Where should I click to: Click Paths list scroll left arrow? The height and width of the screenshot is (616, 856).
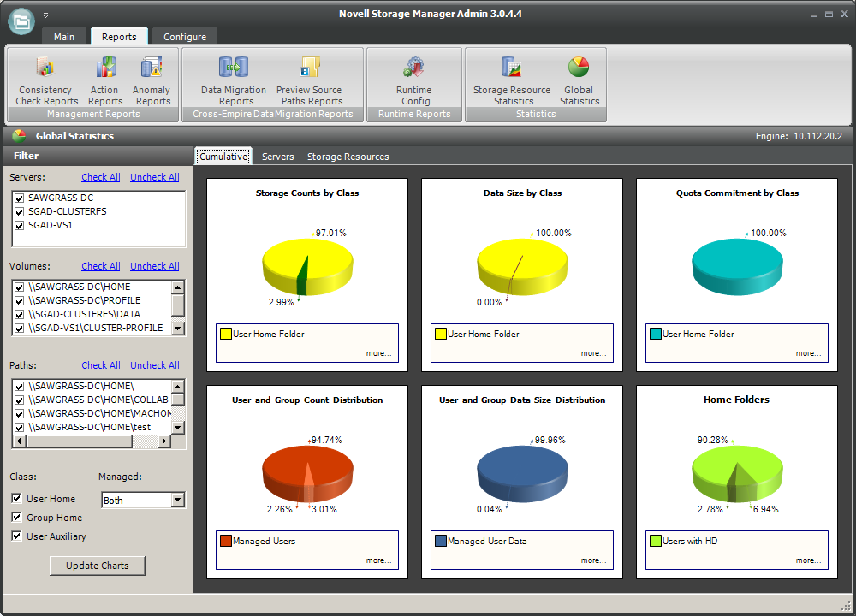point(19,441)
